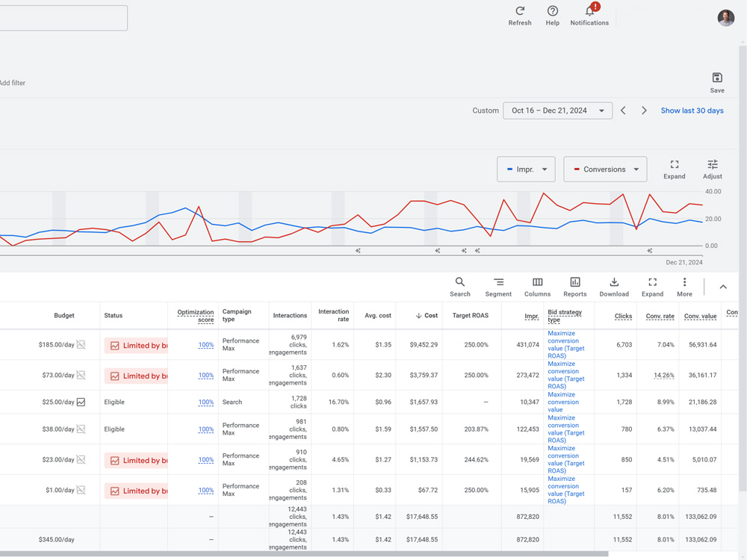Image resolution: width=747 pixels, height=560 pixels.
Task: Expand the performance chart
Action: click(x=674, y=169)
